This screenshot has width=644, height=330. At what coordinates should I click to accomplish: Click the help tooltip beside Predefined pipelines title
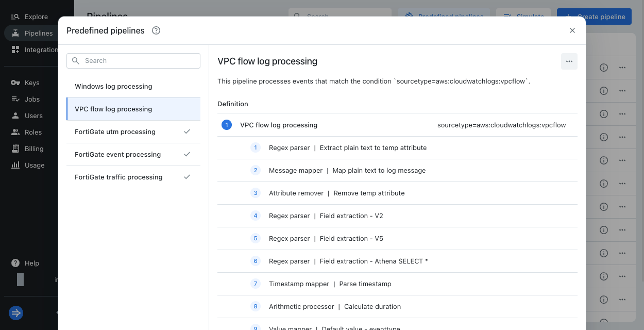(x=156, y=30)
